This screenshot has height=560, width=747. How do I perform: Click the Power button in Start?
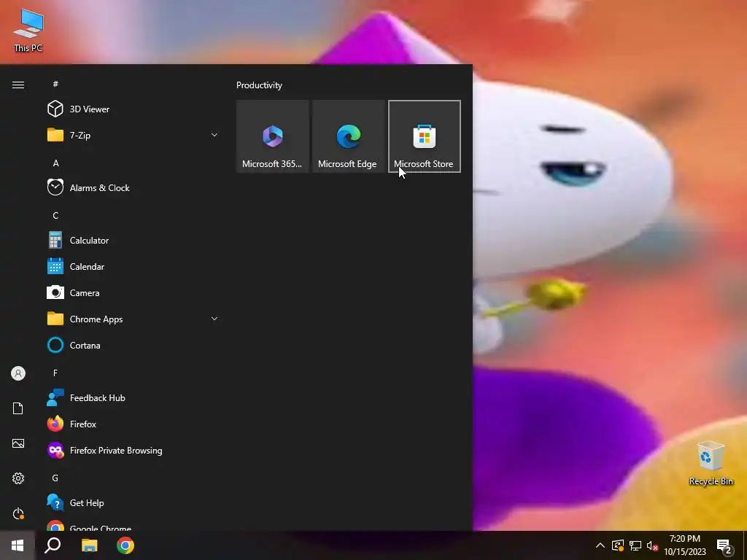point(18,513)
